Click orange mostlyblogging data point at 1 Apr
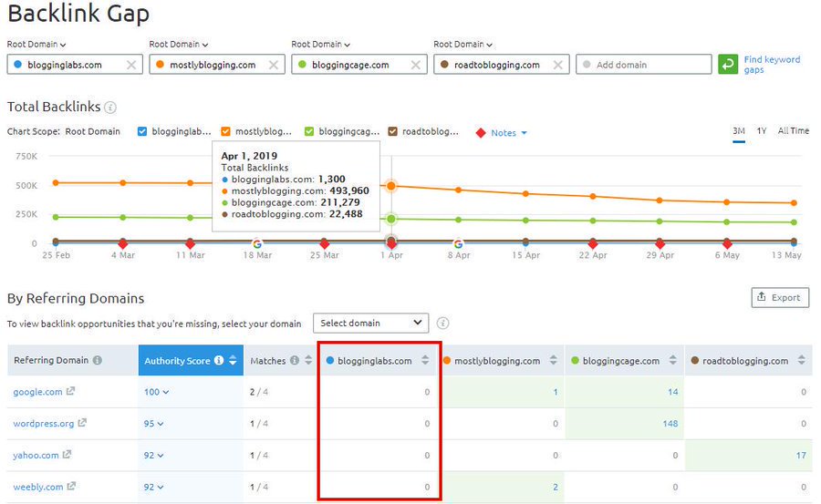This screenshot has width=821, height=504. tap(391, 186)
